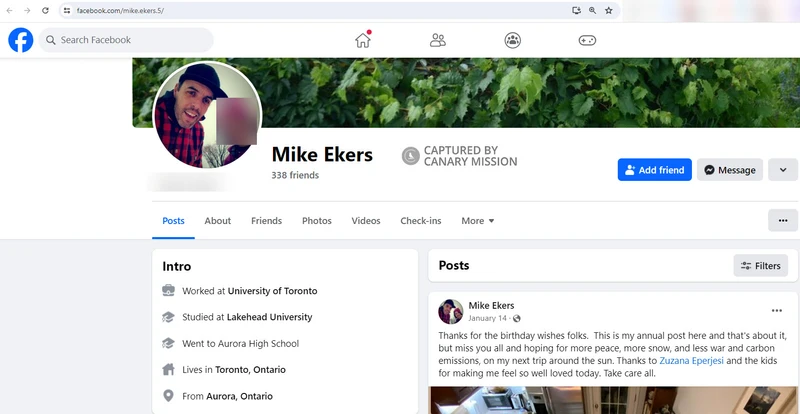Click graduation cap icon beside Aurora High School
This screenshot has height=414, width=800.
(168, 344)
